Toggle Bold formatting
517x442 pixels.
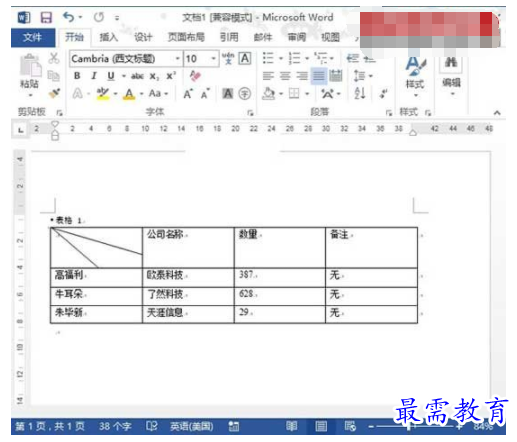[x=77, y=76]
